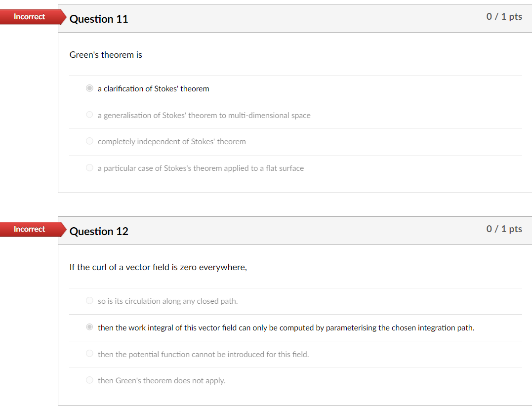
Task: Choose 'a generalisation of Stokes' theorem to multi-dimensional space'
Action: point(89,115)
